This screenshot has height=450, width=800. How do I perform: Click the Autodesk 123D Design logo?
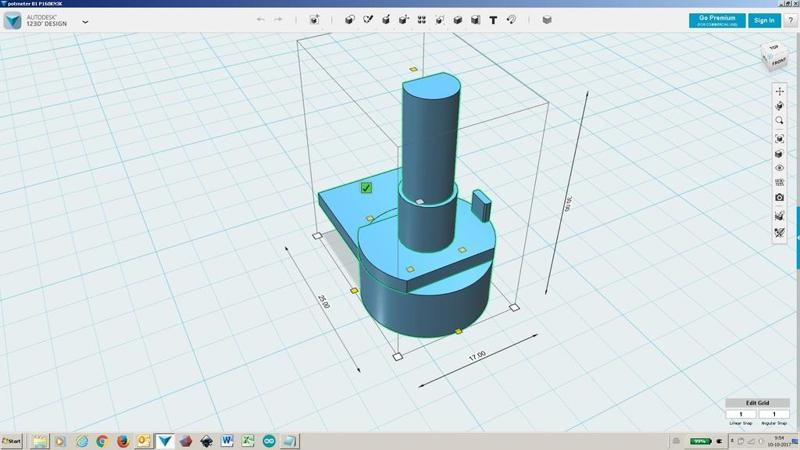[12, 21]
